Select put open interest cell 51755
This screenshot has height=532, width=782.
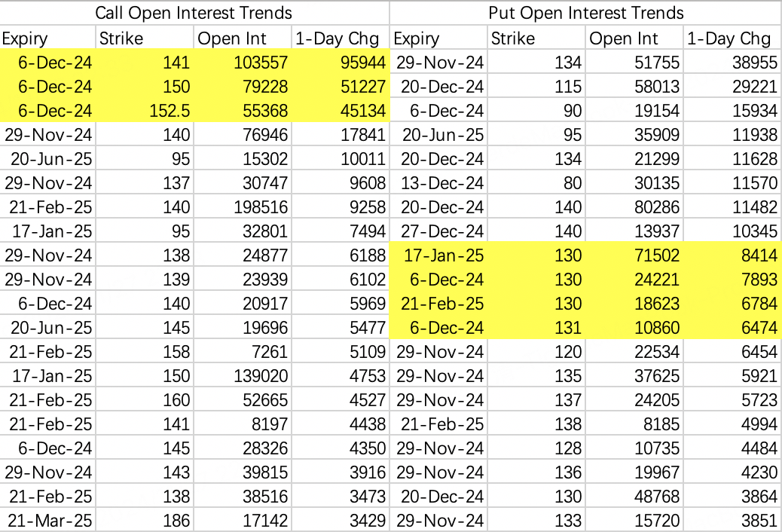click(x=653, y=64)
